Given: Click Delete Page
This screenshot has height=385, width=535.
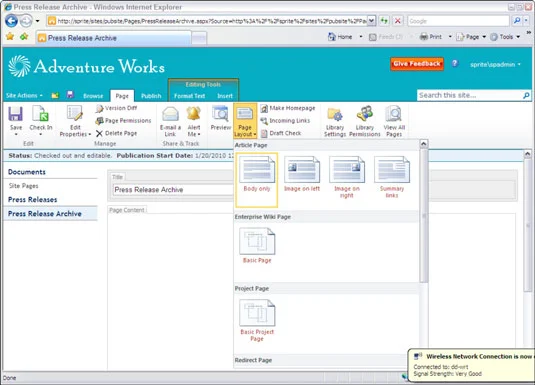Looking at the screenshot, I should coord(117,133).
